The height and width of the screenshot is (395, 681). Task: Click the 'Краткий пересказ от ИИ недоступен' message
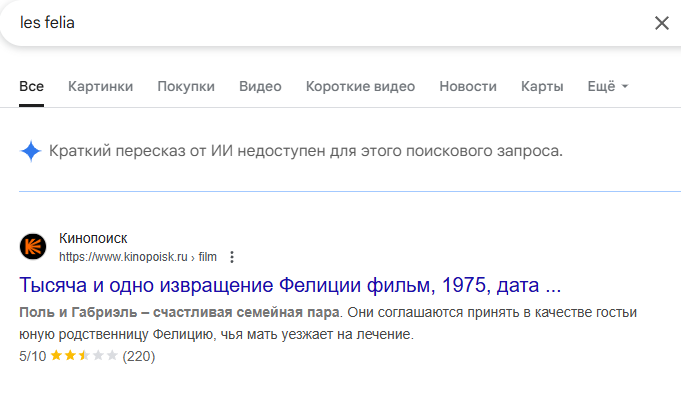tap(306, 151)
